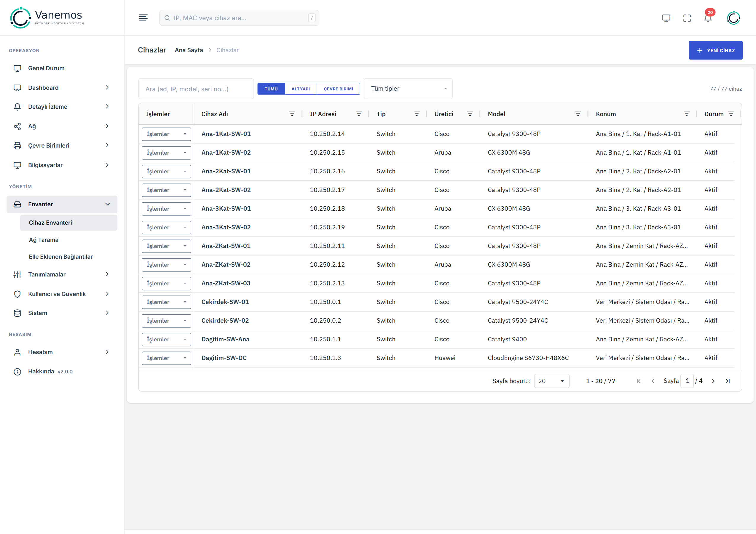Open the user profile avatar icon
This screenshot has height=534, width=756.
(x=733, y=18)
